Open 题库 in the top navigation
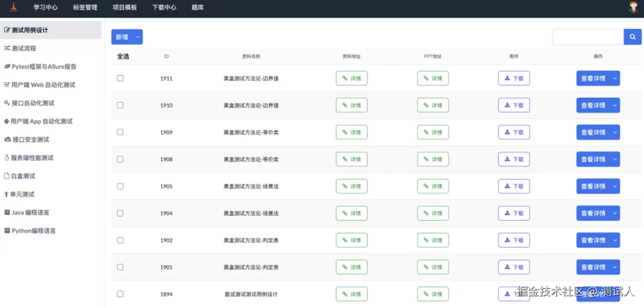 click(x=198, y=7)
